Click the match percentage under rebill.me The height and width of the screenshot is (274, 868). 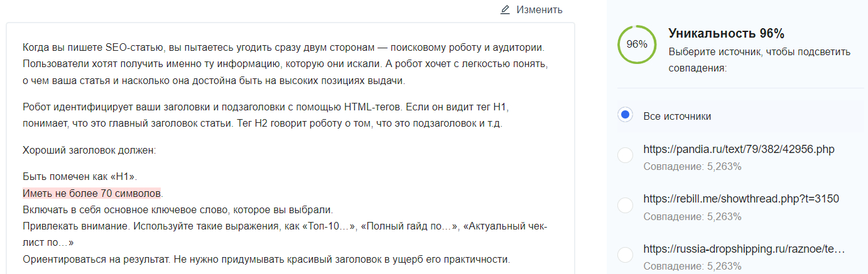[692, 216]
